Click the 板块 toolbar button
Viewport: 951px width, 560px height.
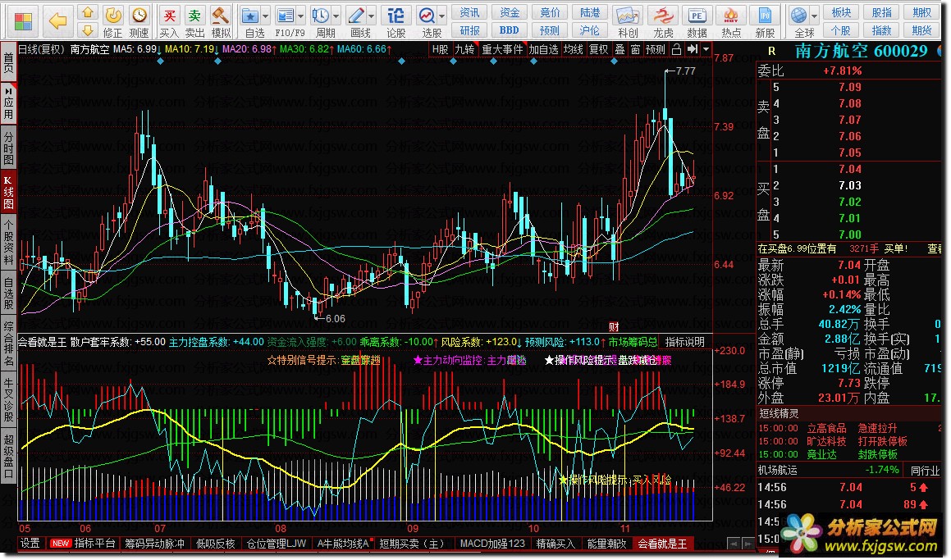[x=841, y=12]
